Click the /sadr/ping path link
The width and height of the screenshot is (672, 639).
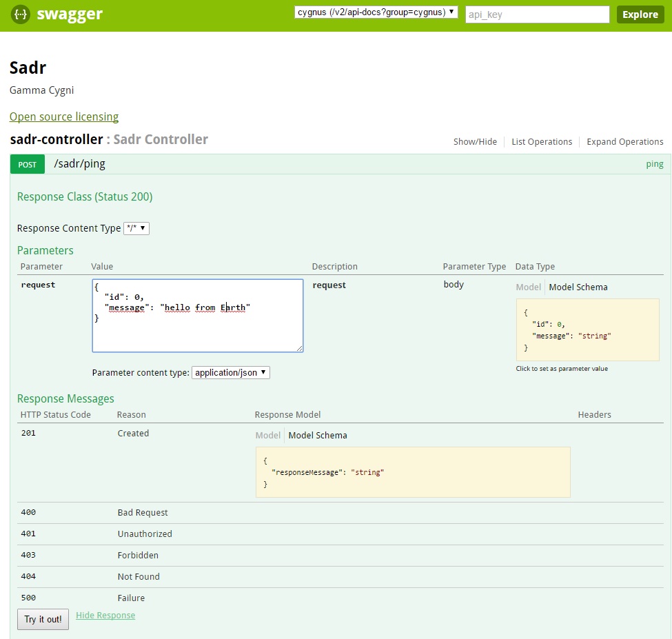click(x=80, y=164)
